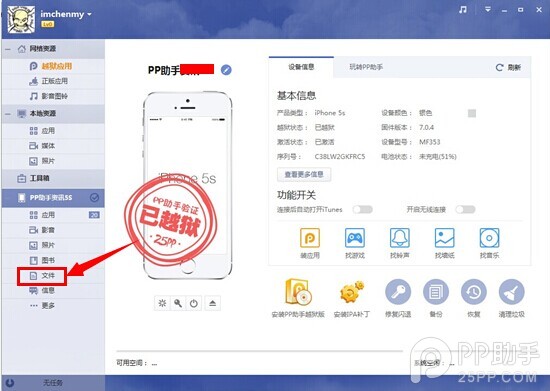Switch to the 玩转PP助手 tab

coord(366,67)
